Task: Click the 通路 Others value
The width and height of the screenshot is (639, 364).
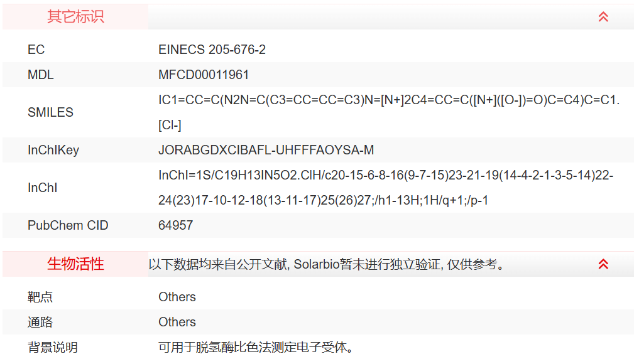Action: tap(177, 322)
